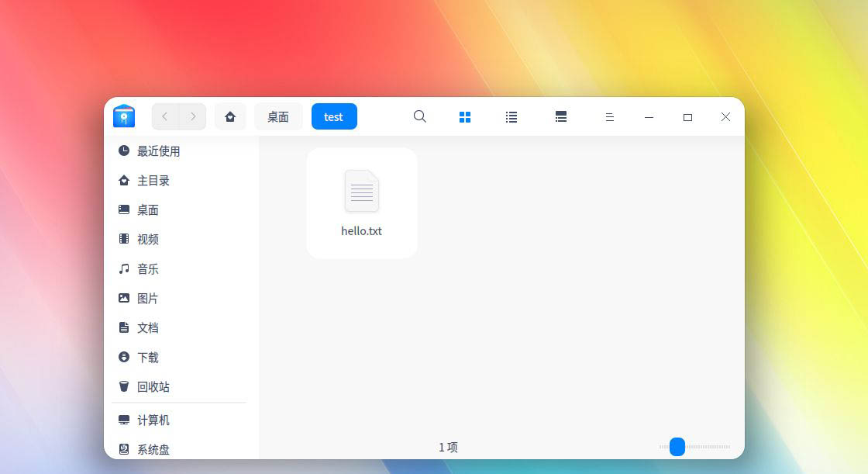This screenshot has height=474, width=868.
Task: Click the home breadcrumb icon
Action: pos(230,116)
